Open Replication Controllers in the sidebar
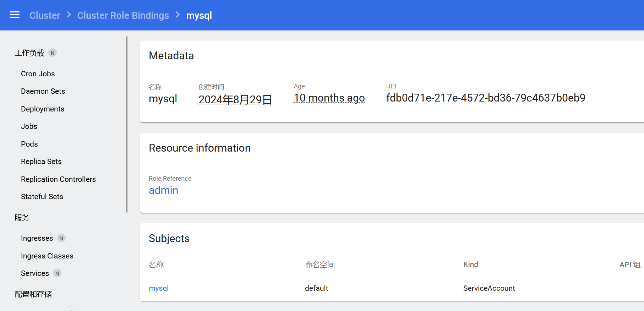The width and height of the screenshot is (644, 311). 58,179
